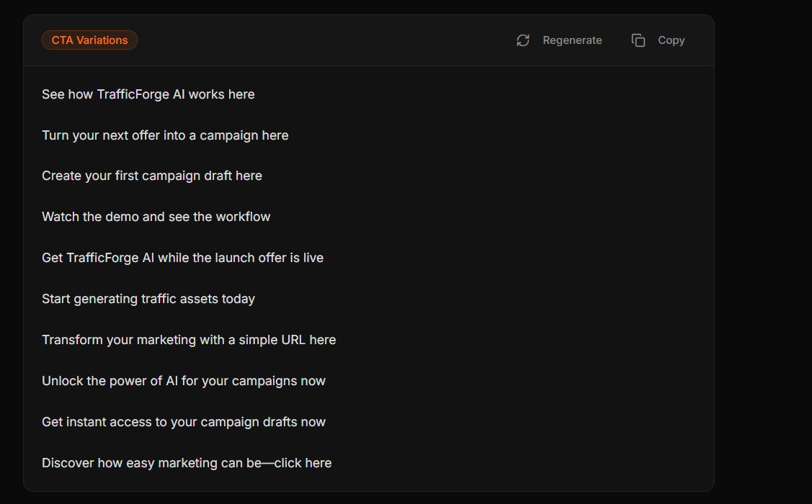Click the Regenerate button label
Viewport: 812px width, 504px height.
[x=572, y=40]
